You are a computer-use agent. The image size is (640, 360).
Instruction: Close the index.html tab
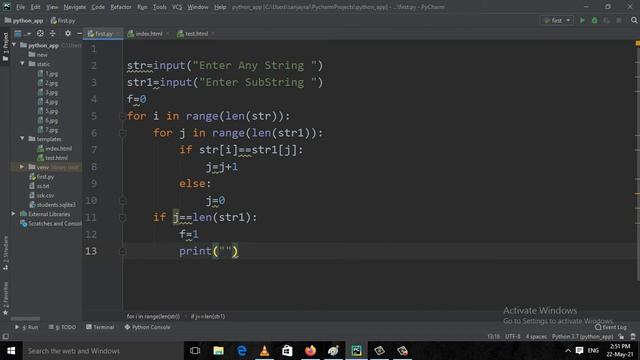[167, 33]
